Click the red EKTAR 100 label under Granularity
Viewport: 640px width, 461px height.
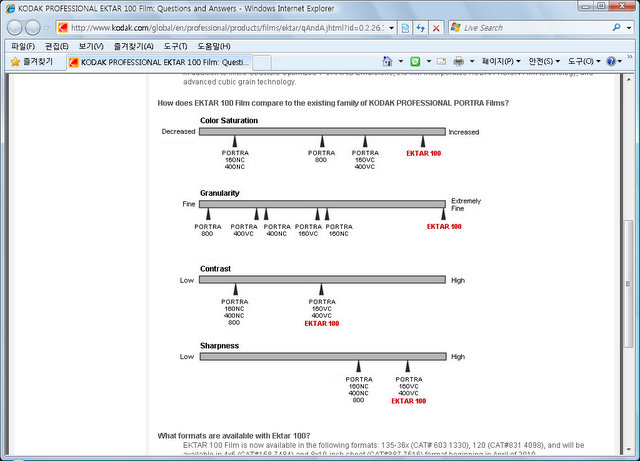(x=444, y=227)
